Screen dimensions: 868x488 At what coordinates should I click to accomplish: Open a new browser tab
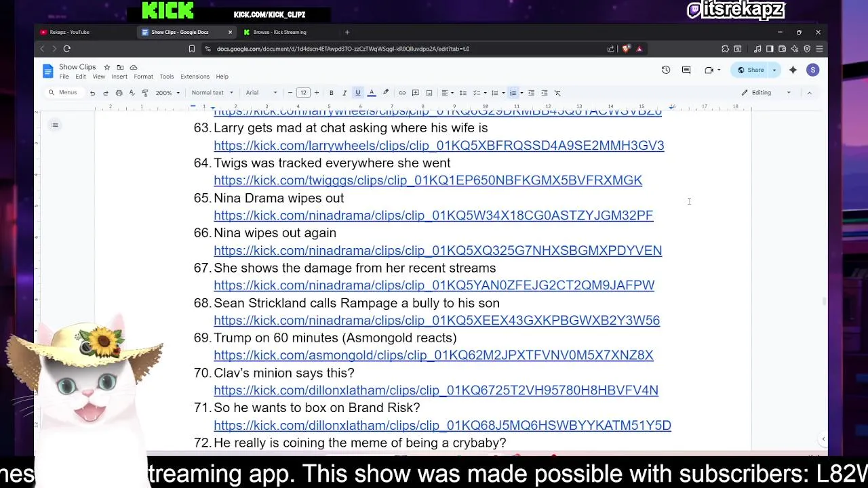[x=347, y=32]
